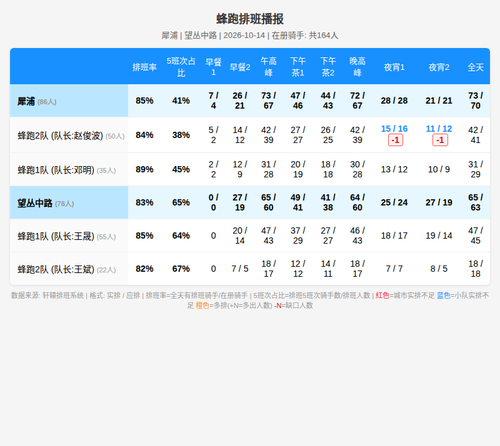This screenshot has height=446, width=500.
Task: Click 邓明 team 夜宵1 value 13 / 12
Action: pyautogui.click(x=394, y=169)
